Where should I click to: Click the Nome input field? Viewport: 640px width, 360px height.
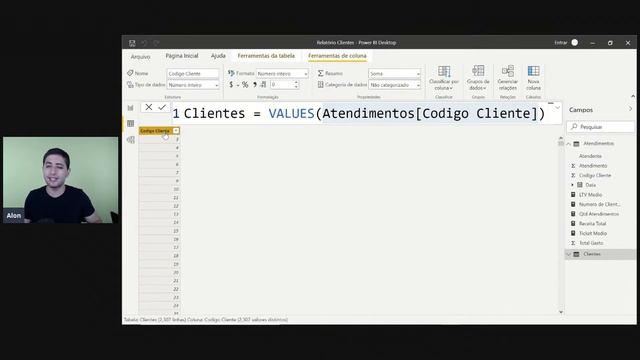tap(193, 73)
